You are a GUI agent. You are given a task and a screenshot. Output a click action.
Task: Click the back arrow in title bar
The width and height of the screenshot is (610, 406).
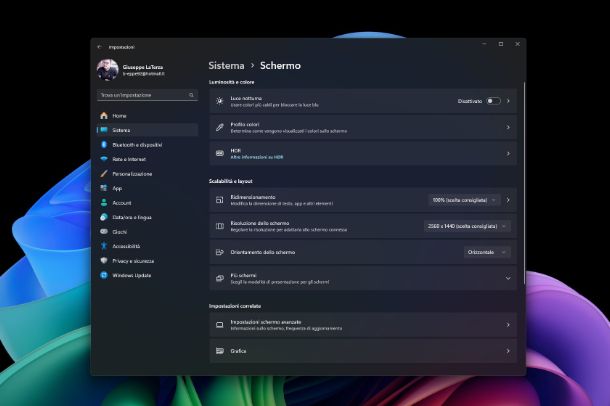(x=99, y=47)
